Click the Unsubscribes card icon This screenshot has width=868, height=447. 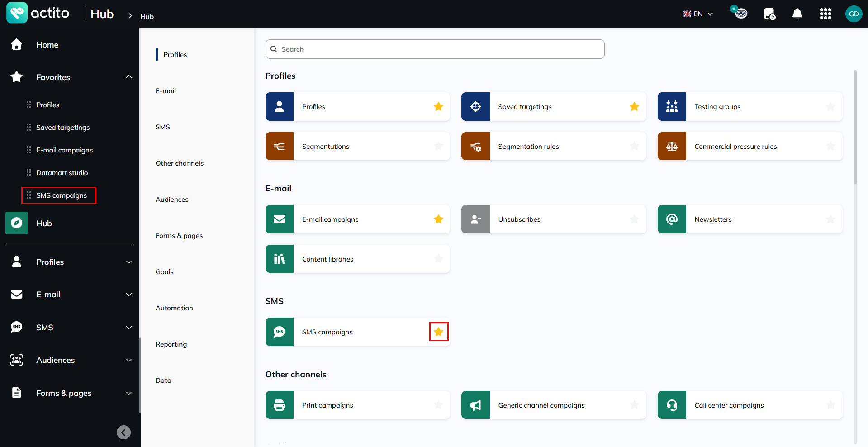pyautogui.click(x=475, y=219)
